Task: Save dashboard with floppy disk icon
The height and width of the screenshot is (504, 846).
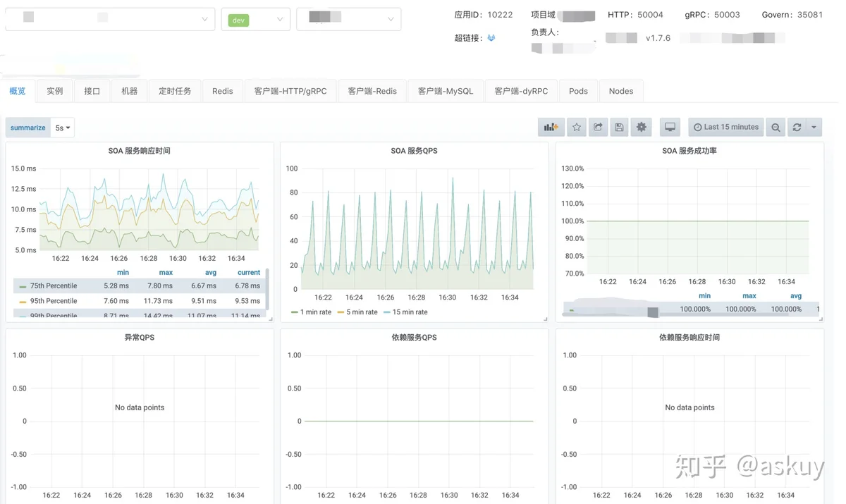Action: (619, 128)
